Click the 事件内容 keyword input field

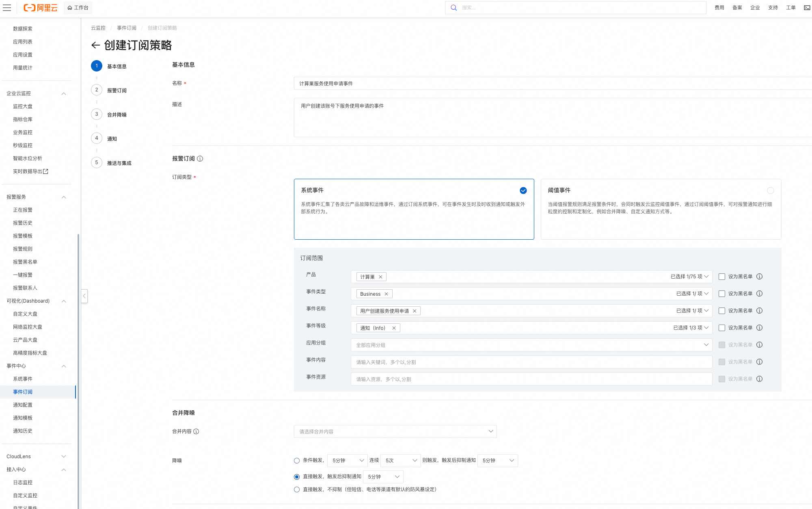pos(531,362)
